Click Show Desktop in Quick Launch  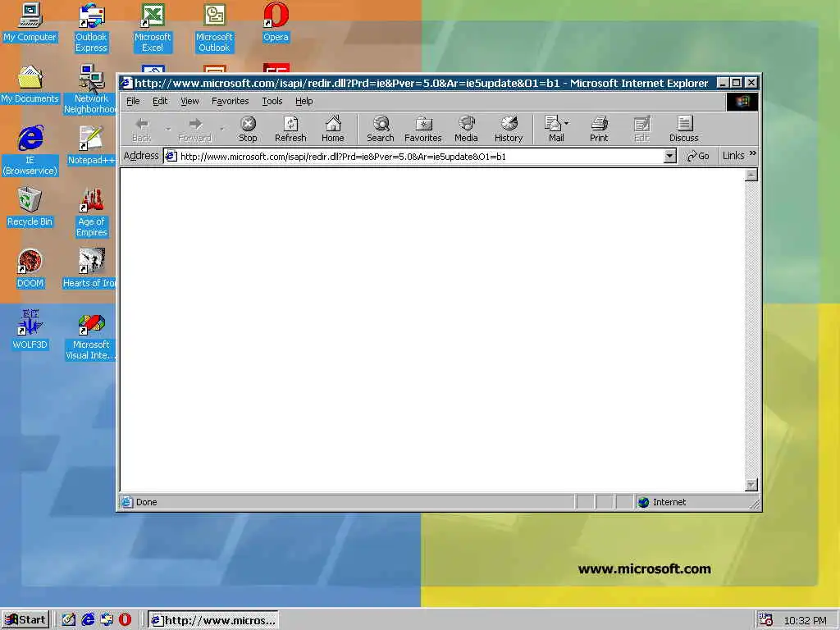pyautogui.click(x=69, y=620)
